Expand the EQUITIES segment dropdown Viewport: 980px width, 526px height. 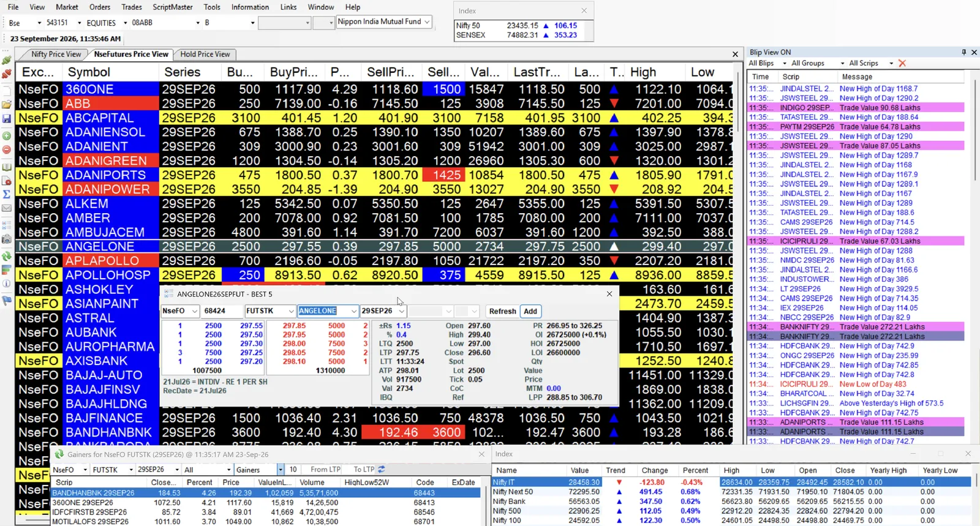point(126,23)
